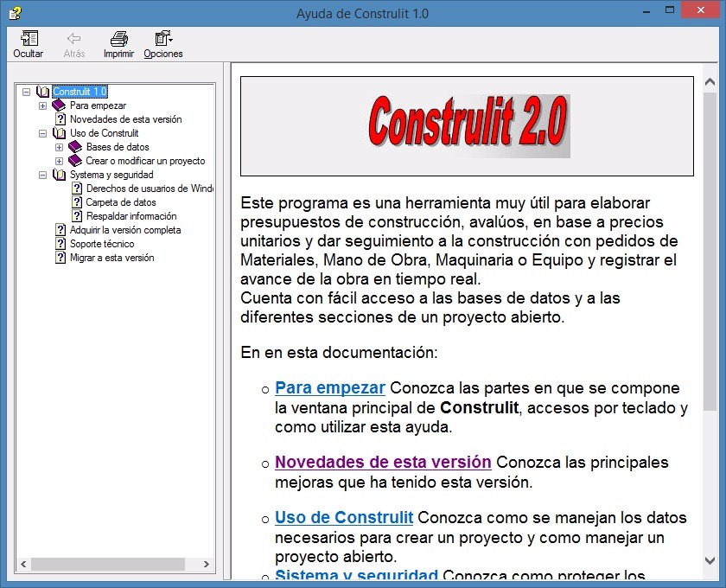The height and width of the screenshot is (588, 726).
Task: Click the question page icon for Novedades de esta versión
Action: pos(60,119)
